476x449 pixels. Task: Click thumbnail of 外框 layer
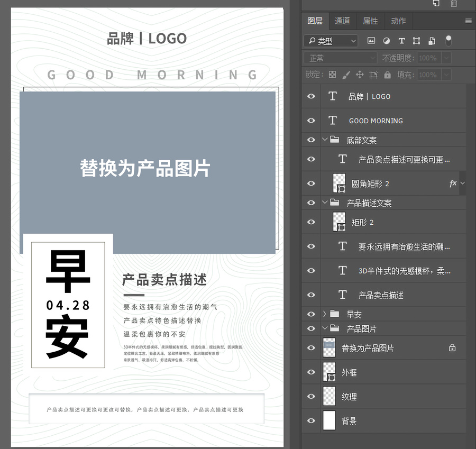coord(329,372)
